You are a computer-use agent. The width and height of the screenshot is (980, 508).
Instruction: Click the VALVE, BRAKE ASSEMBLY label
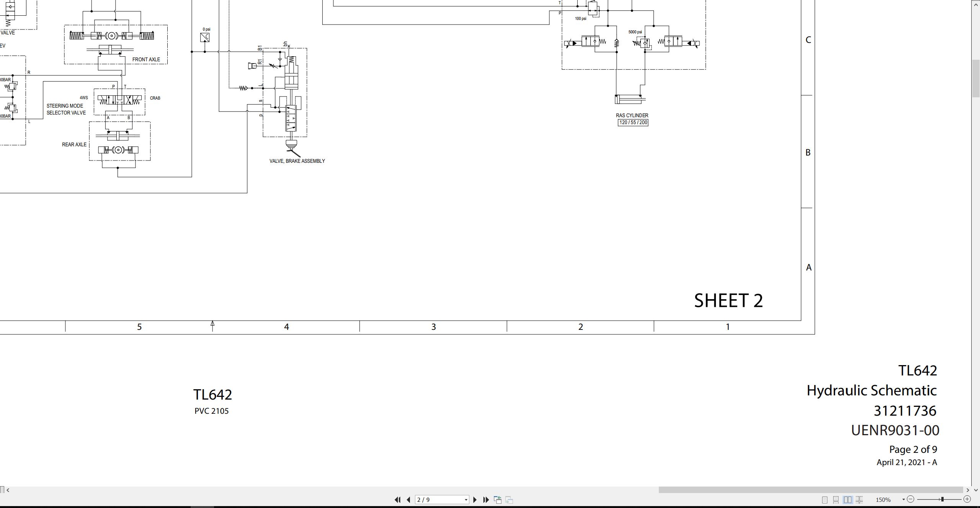(x=297, y=161)
